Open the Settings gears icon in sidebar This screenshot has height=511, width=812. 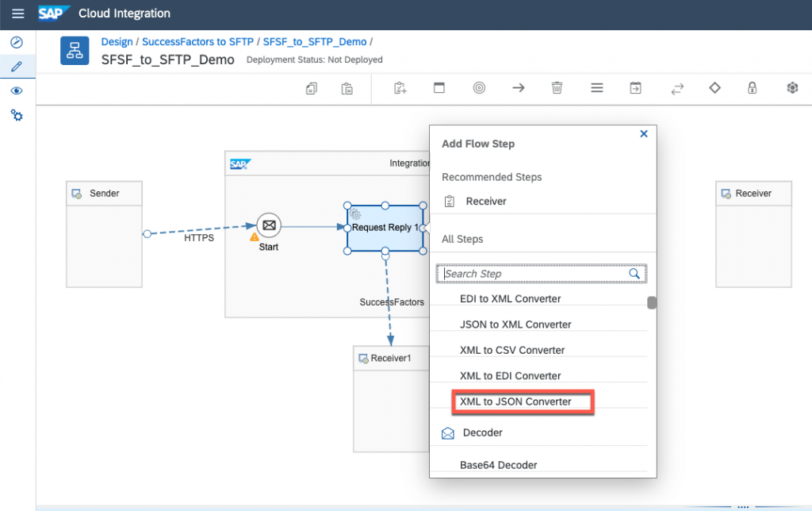click(17, 115)
